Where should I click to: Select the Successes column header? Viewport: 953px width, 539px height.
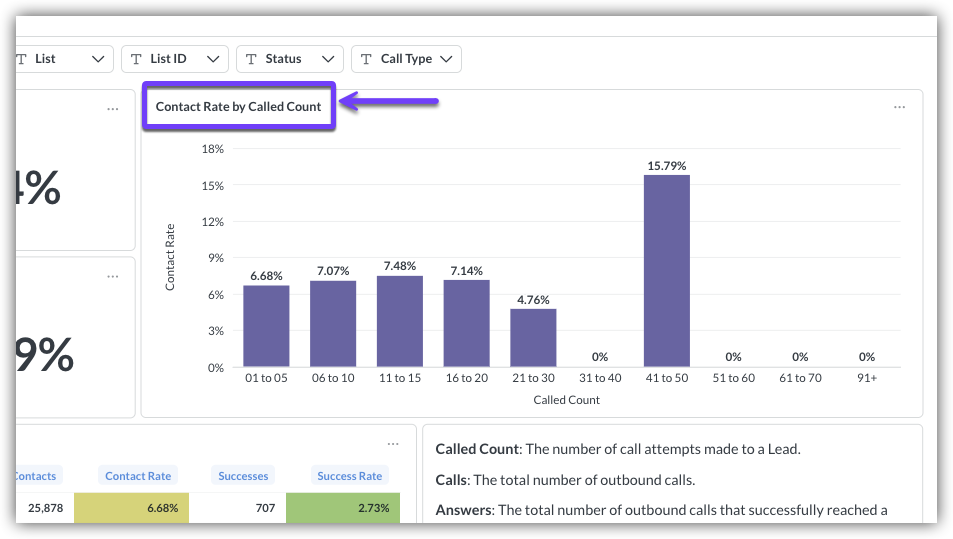[x=243, y=476]
